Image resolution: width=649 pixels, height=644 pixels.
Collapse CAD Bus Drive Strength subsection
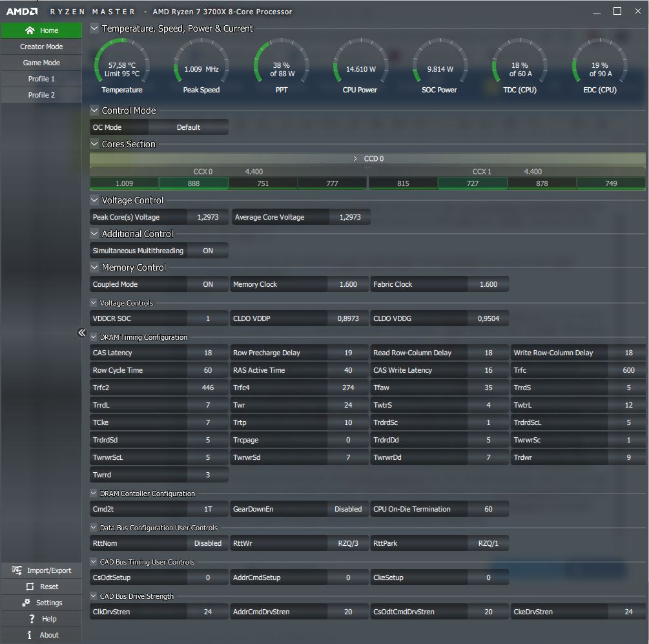94,596
